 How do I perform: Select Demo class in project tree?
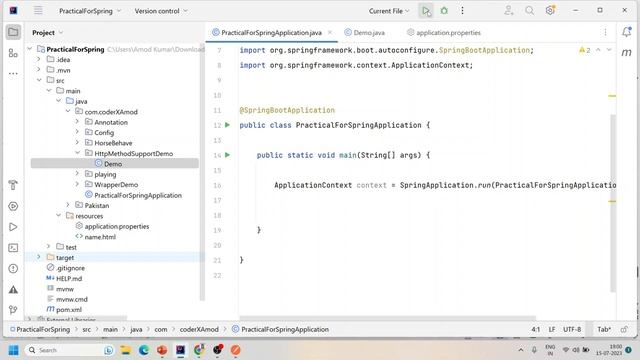(x=115, y=164)
